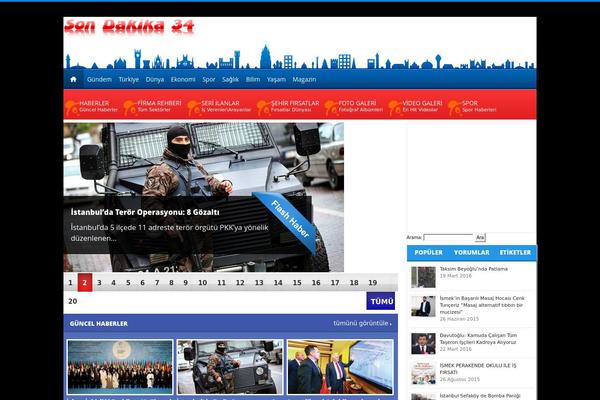Viewport: 600px width, 400px height.
Task: Open the Bilim section
Action: click(x=253, y=79)
